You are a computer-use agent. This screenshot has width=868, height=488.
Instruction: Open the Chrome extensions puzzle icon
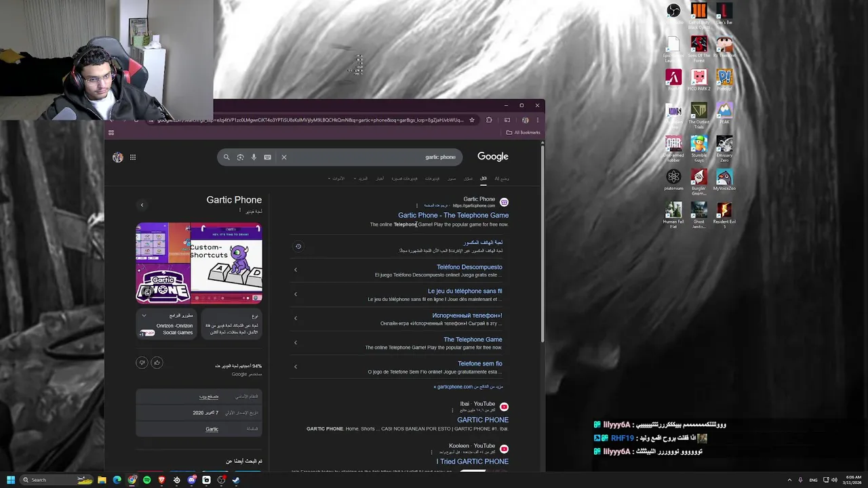[489, 120]
